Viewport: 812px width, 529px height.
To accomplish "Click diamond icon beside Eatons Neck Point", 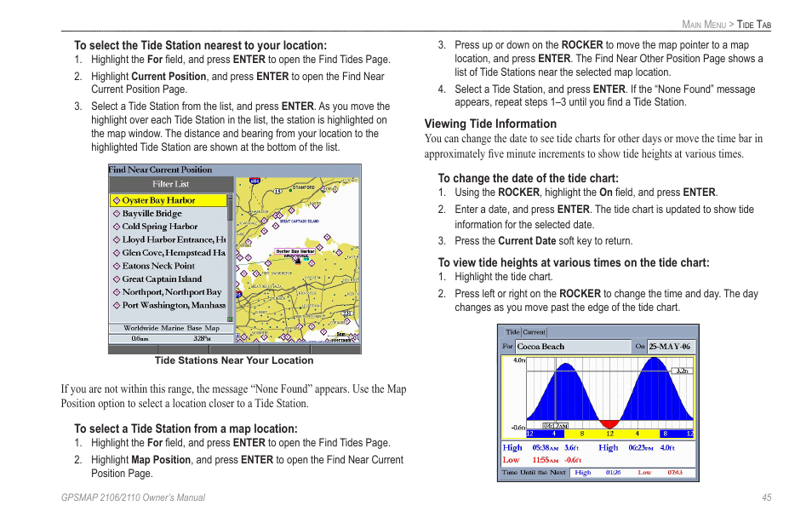I will tap(117, 266).
